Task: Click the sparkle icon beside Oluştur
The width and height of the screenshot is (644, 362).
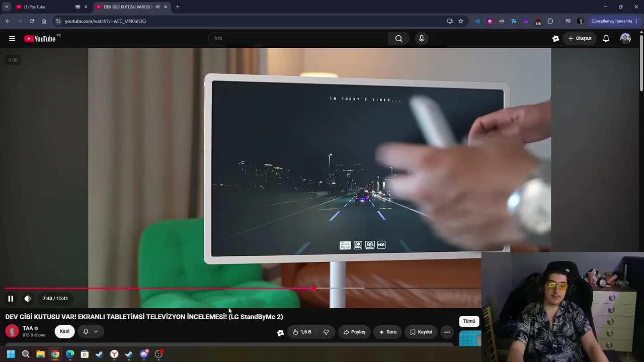Action: 555,39
